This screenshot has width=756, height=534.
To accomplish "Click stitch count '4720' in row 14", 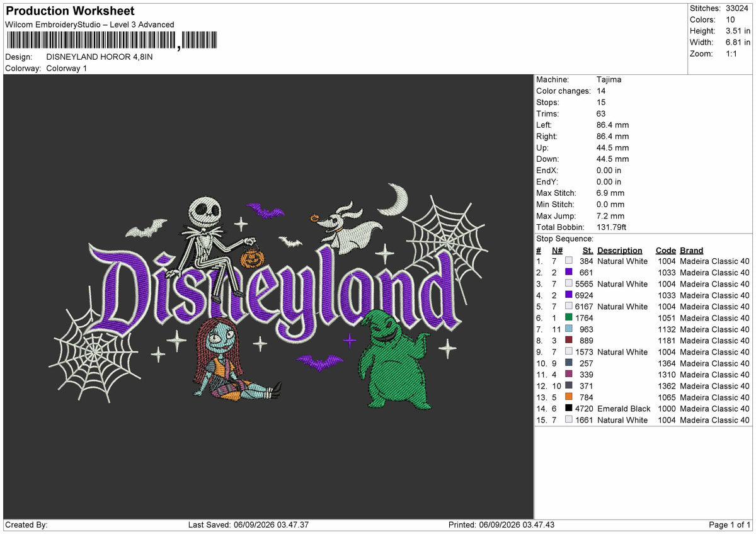I will coord(584,409).
